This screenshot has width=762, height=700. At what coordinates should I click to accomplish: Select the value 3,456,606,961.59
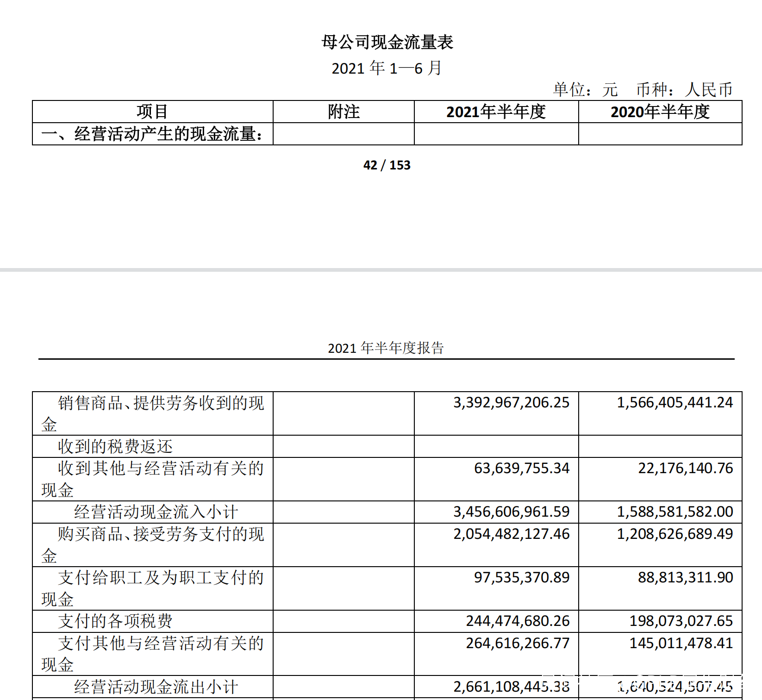pyautogui.click(x=511, y=512)
